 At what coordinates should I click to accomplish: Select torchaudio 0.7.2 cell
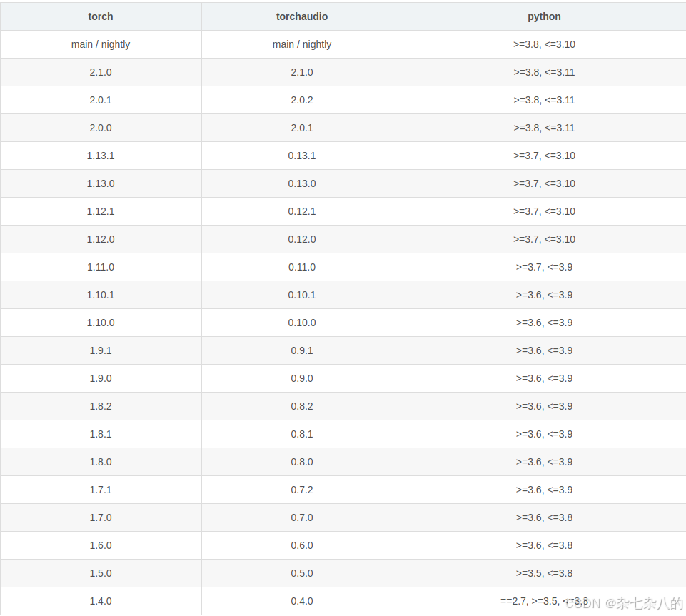click(x=302, y=490)
